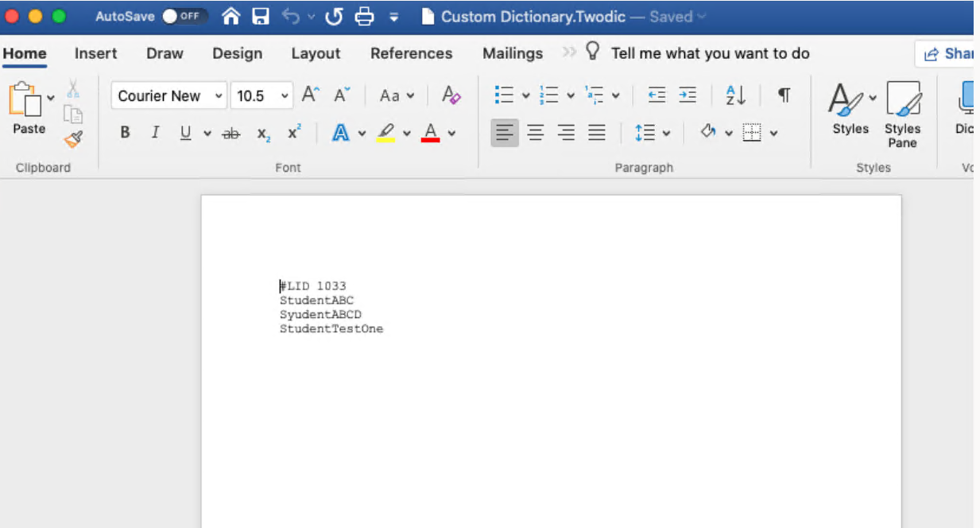
Task: Apply shading paint bucket
Action: (708, 132)
